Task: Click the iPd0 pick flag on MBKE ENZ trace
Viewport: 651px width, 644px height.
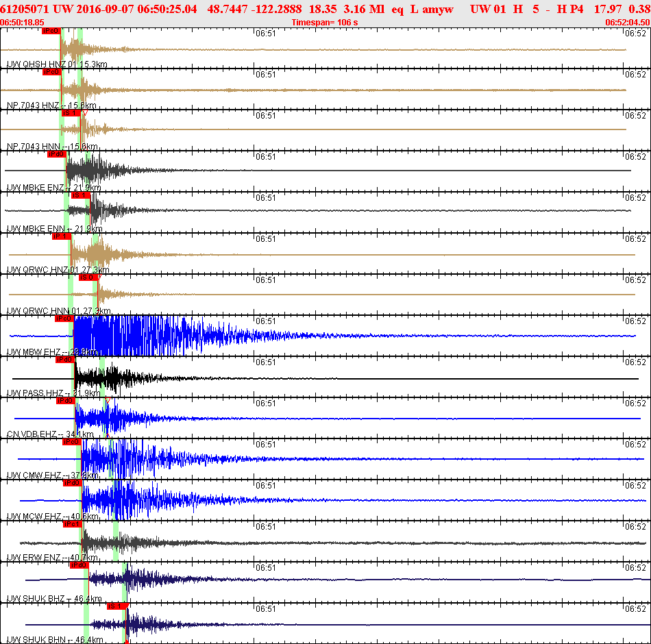Action: tap(57, 154)
